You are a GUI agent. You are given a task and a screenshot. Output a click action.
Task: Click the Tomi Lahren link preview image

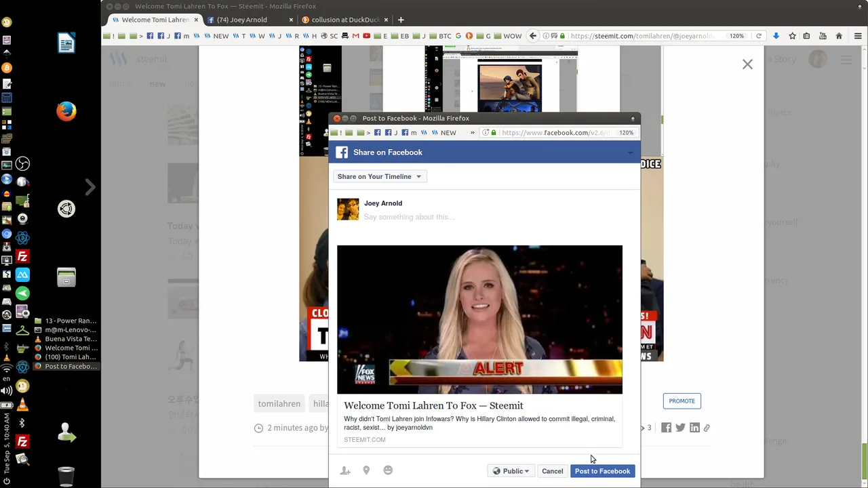479,319
